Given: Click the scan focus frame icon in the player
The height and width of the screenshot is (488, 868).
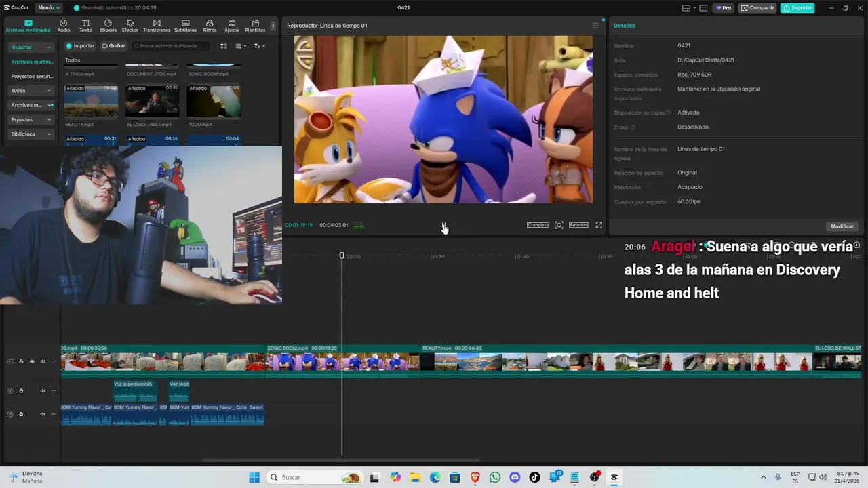Looking at the screenshot, I should (x=559, y=225).
